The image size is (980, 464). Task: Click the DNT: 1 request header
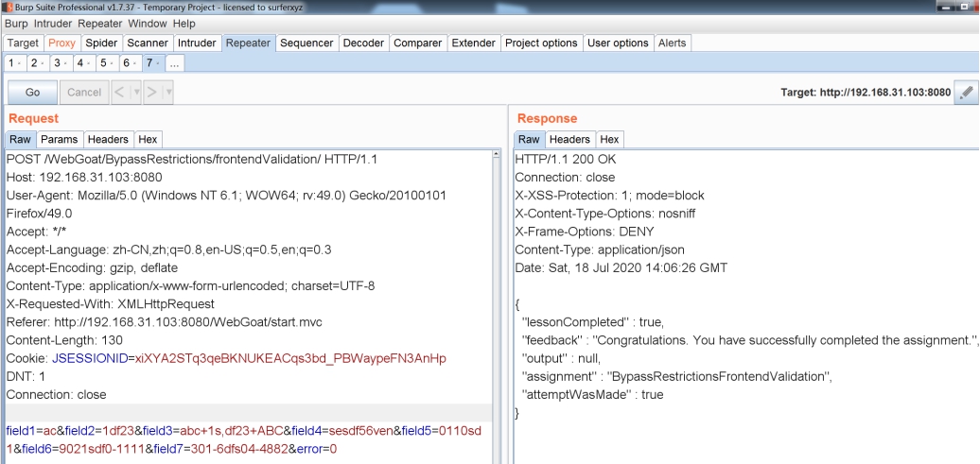(x=26, y=376)
